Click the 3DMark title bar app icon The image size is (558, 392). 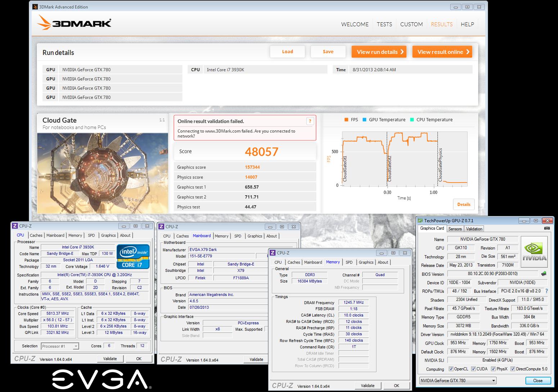tap(35, 7)
